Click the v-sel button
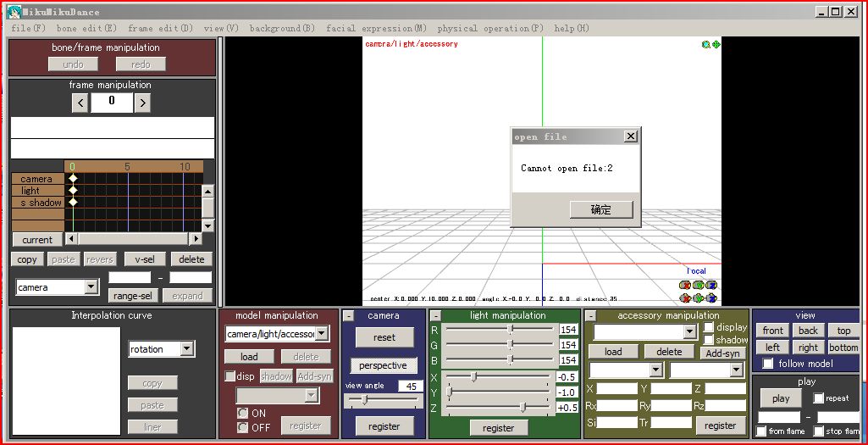868x445 pixels. 144,259
